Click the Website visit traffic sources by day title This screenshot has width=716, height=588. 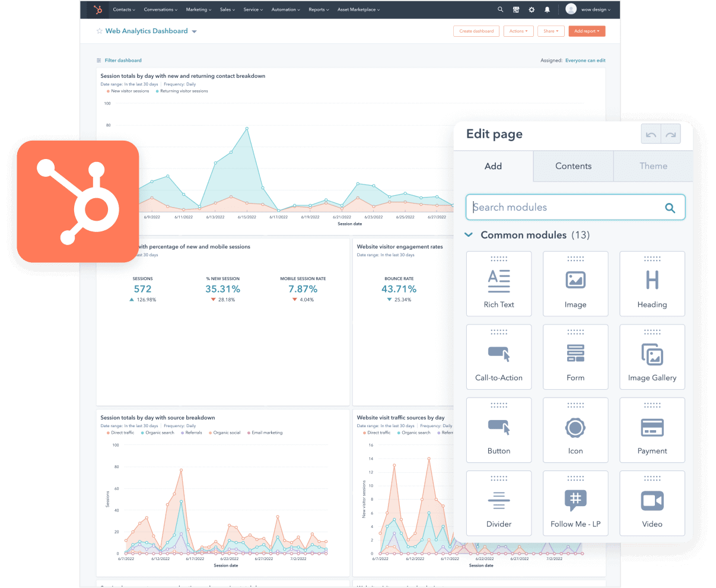(400, 418)
